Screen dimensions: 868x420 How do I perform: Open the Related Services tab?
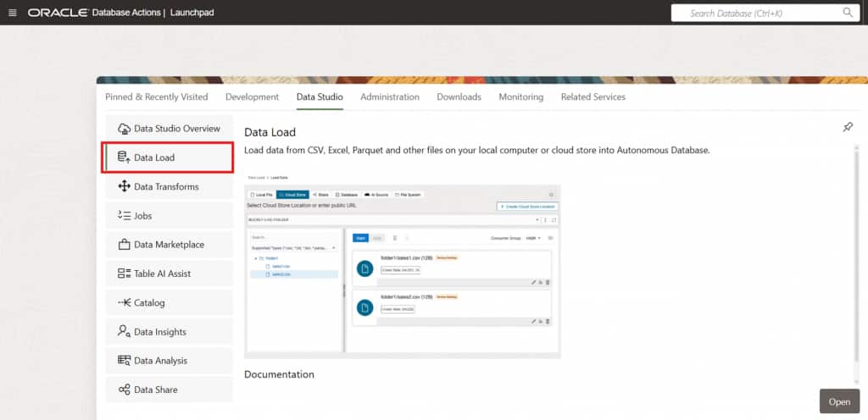pos(593,97)
